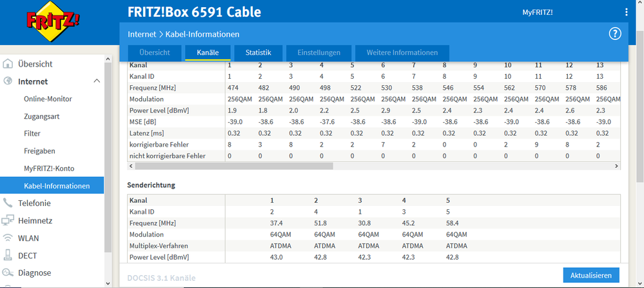644x288 pixels.
Task: Click upstream Power Level 43.0
Action: click(276, 258)
